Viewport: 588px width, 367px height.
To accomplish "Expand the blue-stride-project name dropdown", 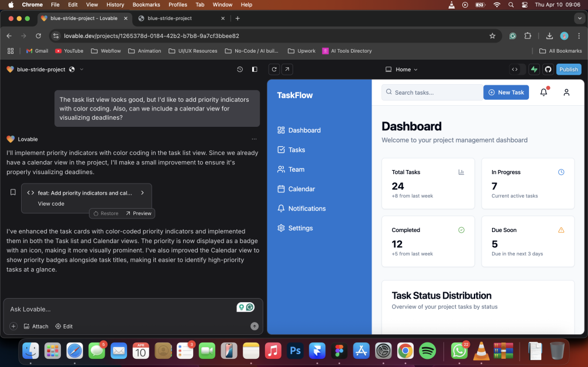I will pos(81,70).
